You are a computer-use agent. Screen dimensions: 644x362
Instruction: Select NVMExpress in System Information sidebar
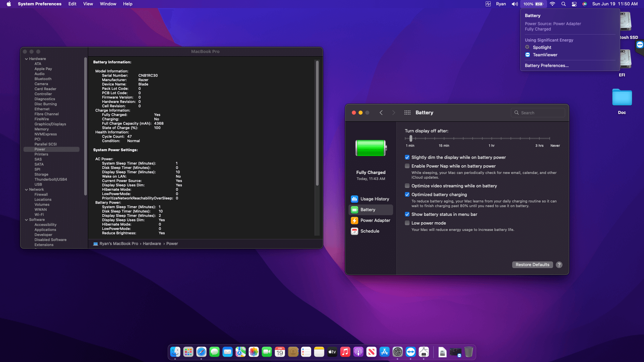(46, 134)
